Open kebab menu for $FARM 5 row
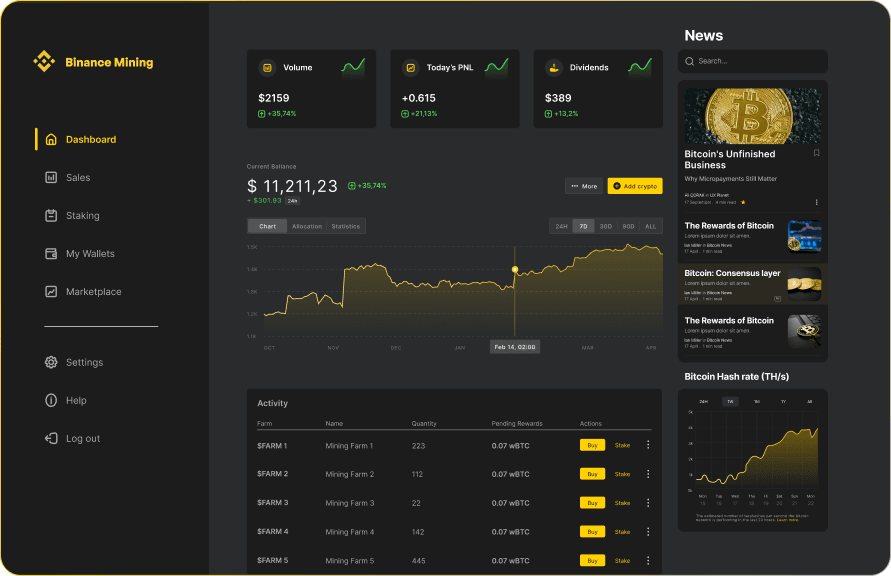Screen dimensions: 891x576 pos(648,561)
